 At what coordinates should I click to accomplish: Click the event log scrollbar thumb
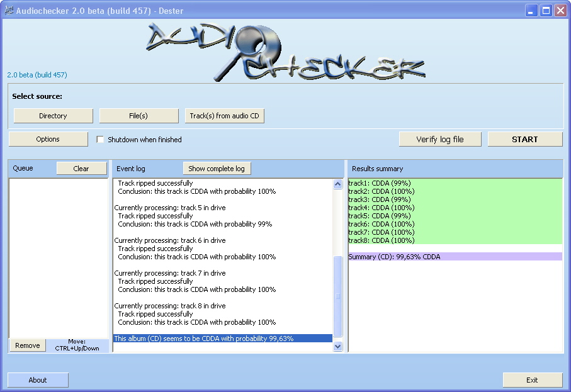click(x=337, y=296)
